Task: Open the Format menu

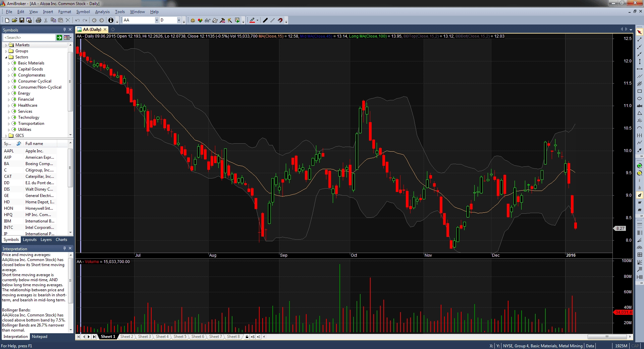Action: click(x=65, y=12)
